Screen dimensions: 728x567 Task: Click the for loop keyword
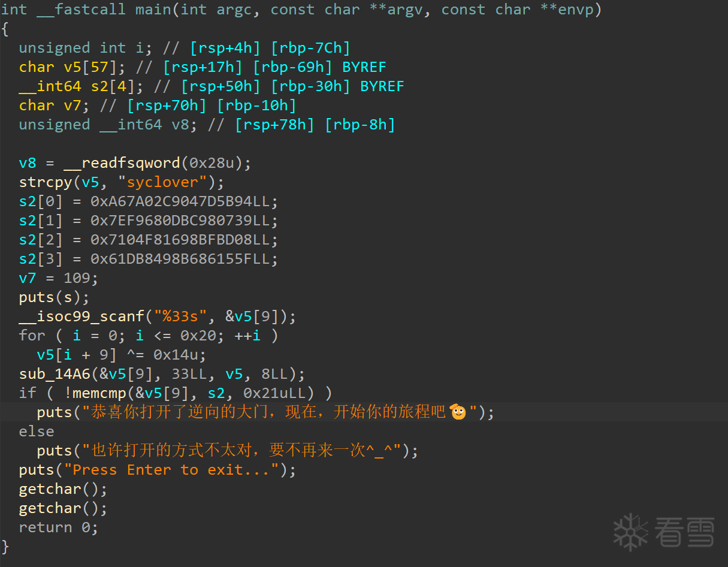tap(32, 336)
